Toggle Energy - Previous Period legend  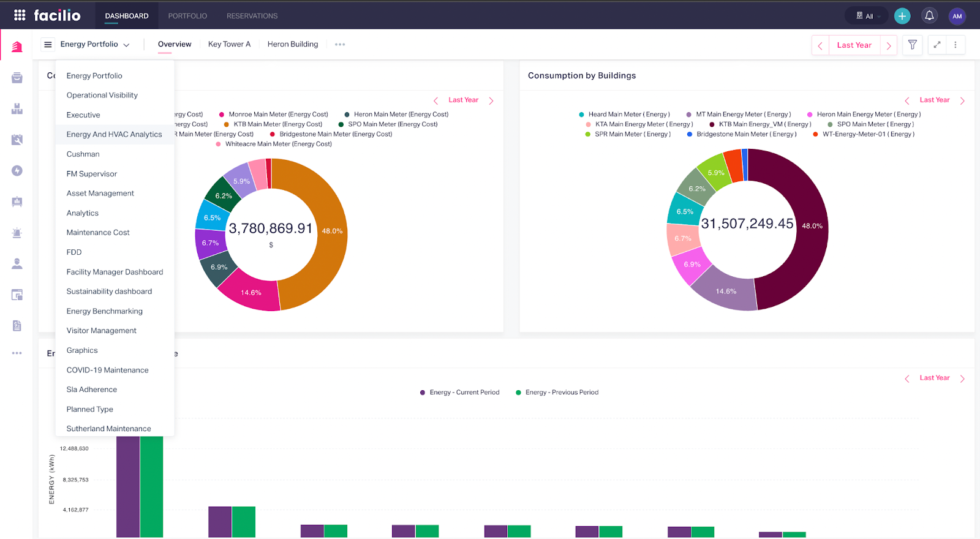557,393
